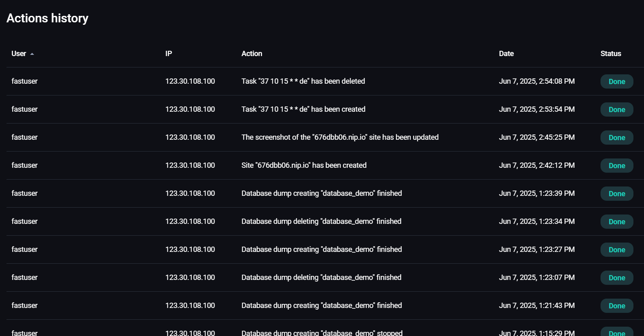Click the Action column header
644x336 pixels.
tap(252, 54)
